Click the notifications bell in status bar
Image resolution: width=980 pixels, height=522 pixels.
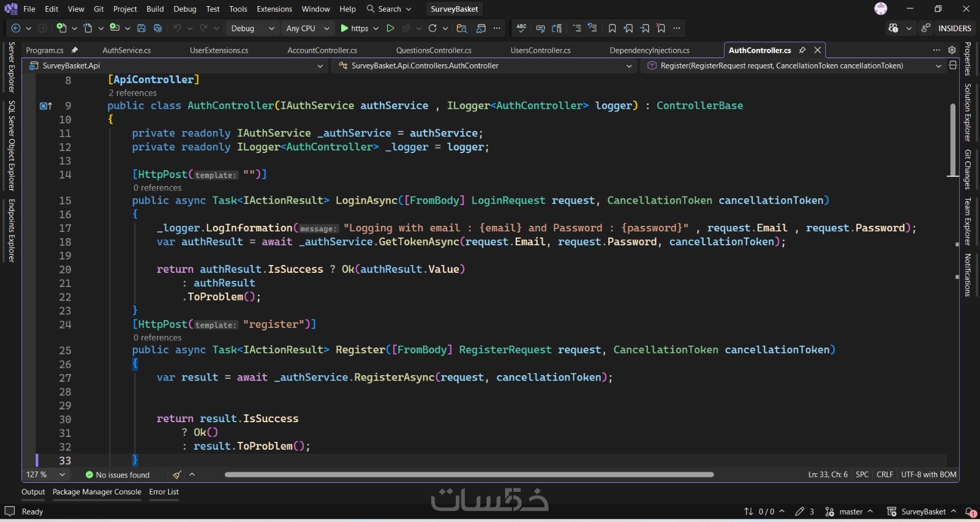click(x=970, y=512)
